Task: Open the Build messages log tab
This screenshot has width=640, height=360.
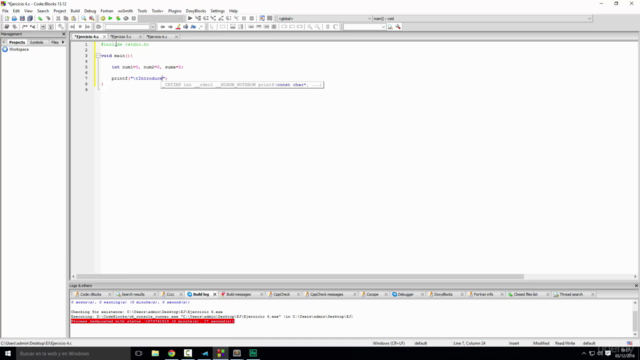Action: coord(239,294)
